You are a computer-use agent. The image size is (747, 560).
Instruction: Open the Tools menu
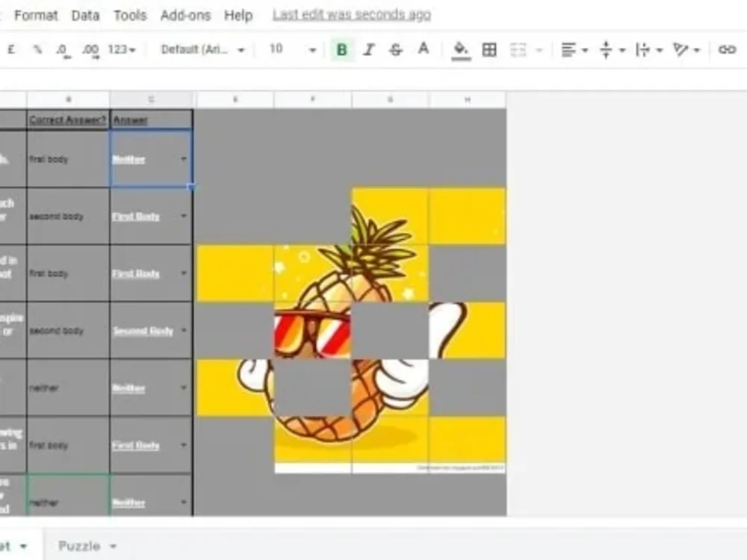point(130,15)
